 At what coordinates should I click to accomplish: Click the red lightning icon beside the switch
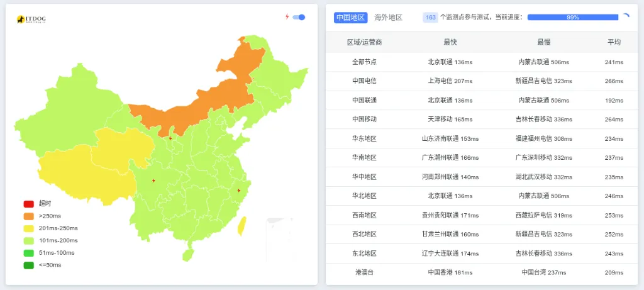click(x=287, y=17)
